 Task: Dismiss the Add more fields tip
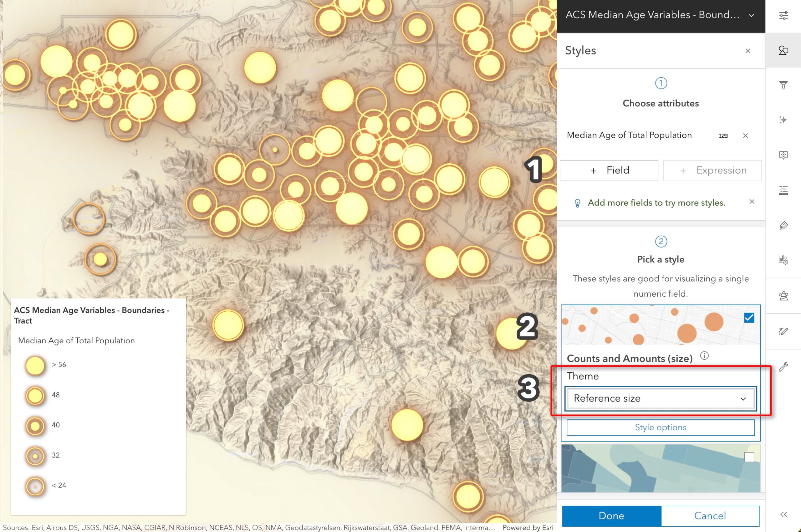tap(752, 202)
